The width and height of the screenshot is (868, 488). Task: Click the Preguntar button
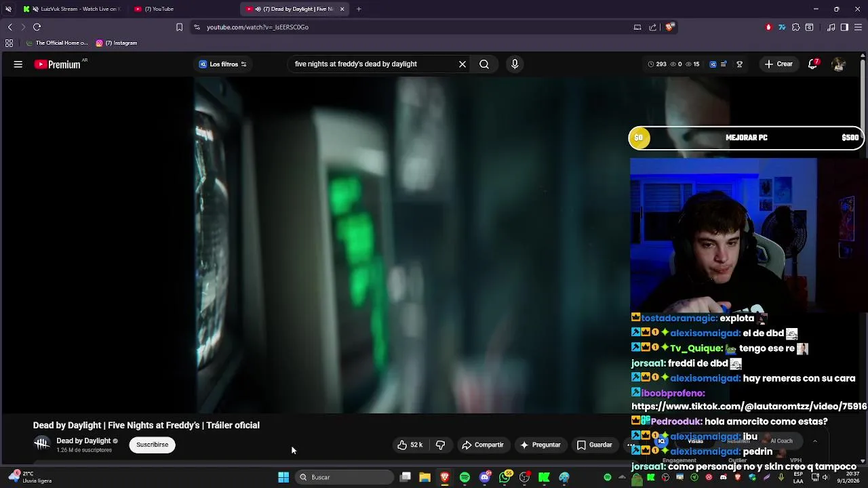[x=540, y=445]
